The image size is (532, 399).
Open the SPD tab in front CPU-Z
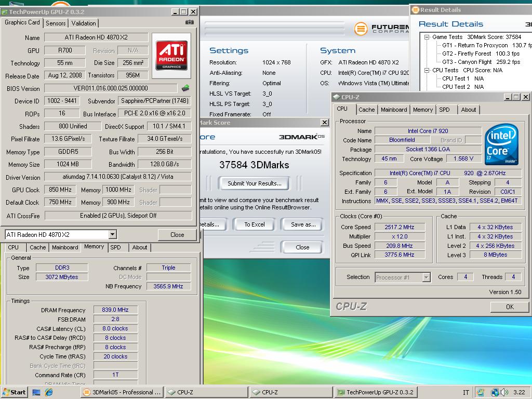click(444, 110)
